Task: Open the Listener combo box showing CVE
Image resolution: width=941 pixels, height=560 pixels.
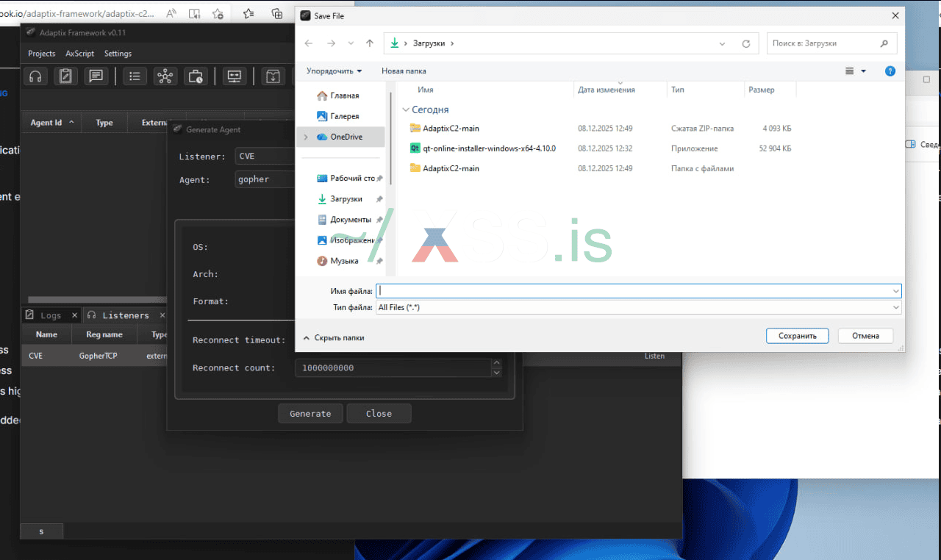Action: tap(265, 157)
